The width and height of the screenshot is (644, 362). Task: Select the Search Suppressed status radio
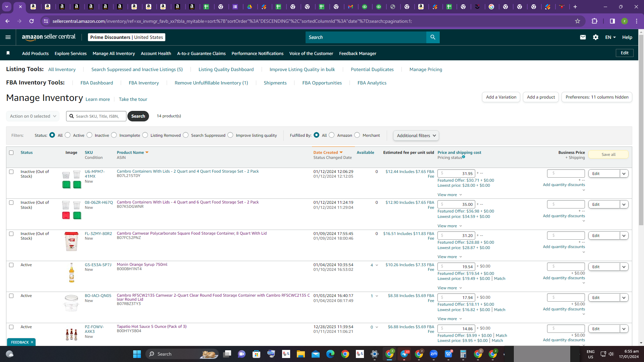186,135
